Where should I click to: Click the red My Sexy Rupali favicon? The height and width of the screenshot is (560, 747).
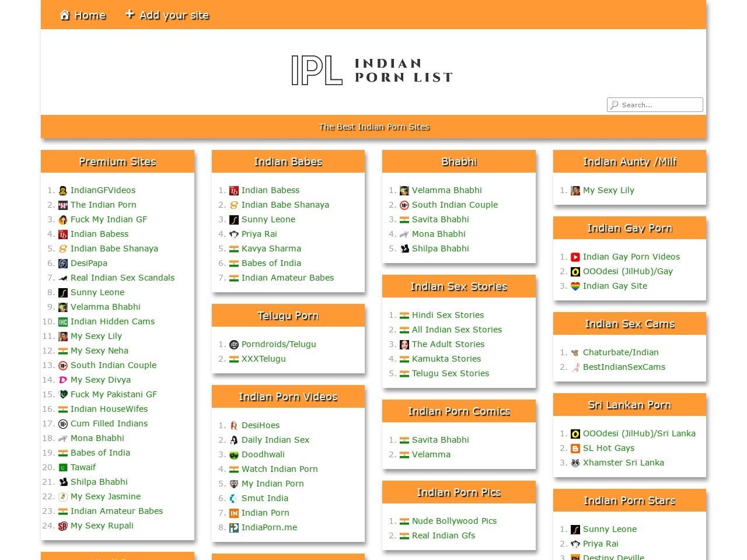coord(63,526)
